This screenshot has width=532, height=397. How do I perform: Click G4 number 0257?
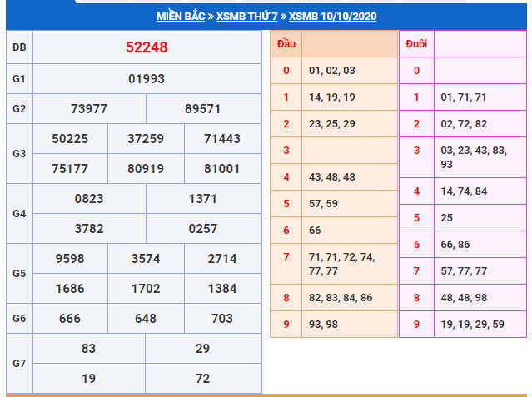point(203,228)
